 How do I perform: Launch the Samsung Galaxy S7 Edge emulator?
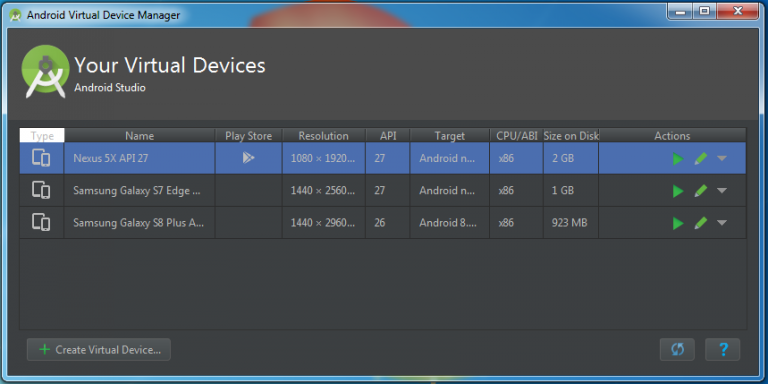tap(678, 191)
